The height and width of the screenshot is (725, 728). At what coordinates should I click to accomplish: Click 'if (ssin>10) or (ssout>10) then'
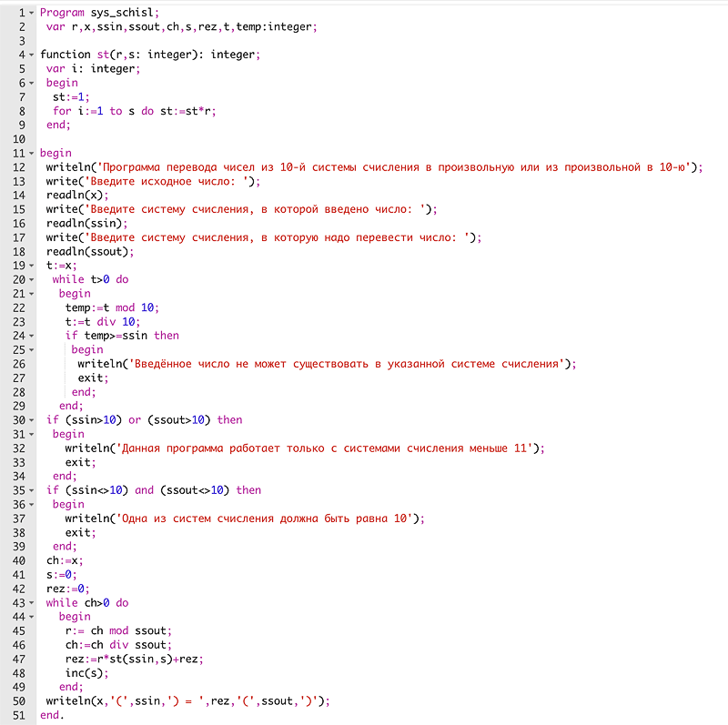click(x=144, y=420)
